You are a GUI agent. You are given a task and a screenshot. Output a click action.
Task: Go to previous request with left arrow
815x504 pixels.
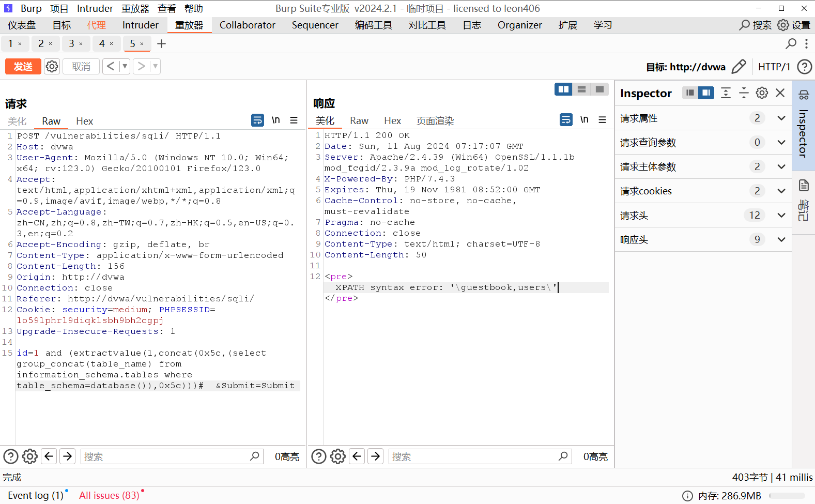click(x=111, y=66)
